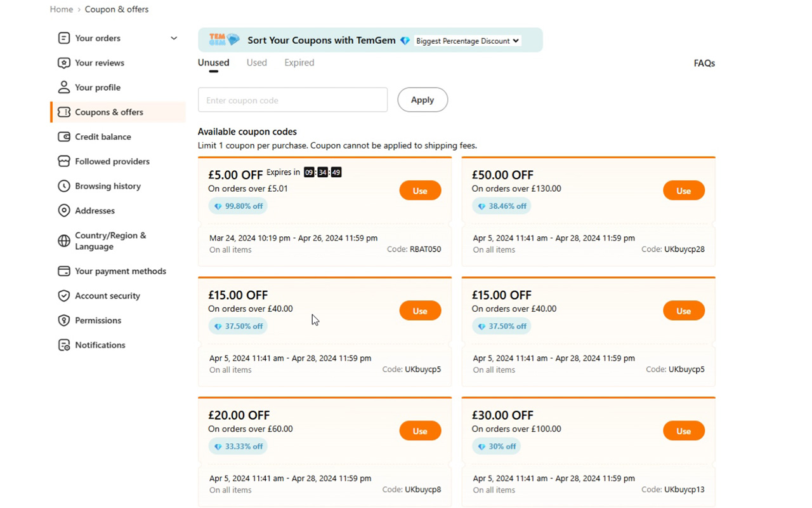Open Permissions shield icon

click(x=64, y=321)
